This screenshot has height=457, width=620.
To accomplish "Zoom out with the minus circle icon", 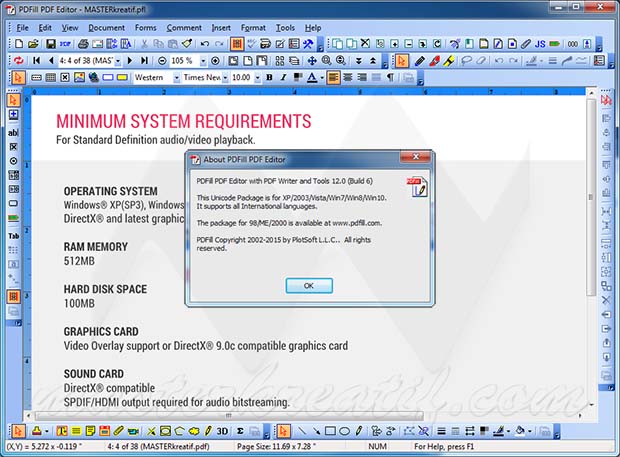I will (162, 60).
